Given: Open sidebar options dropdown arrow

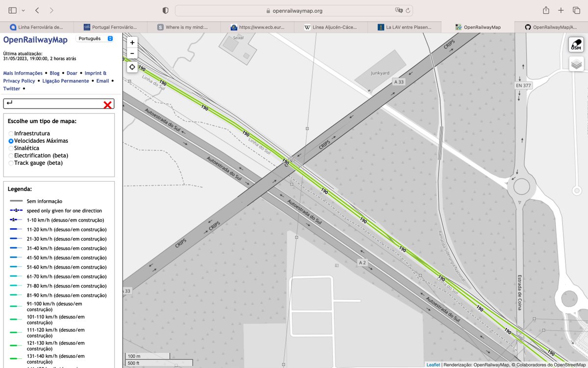Looking at the screenshot, I should tap(22, 10).
